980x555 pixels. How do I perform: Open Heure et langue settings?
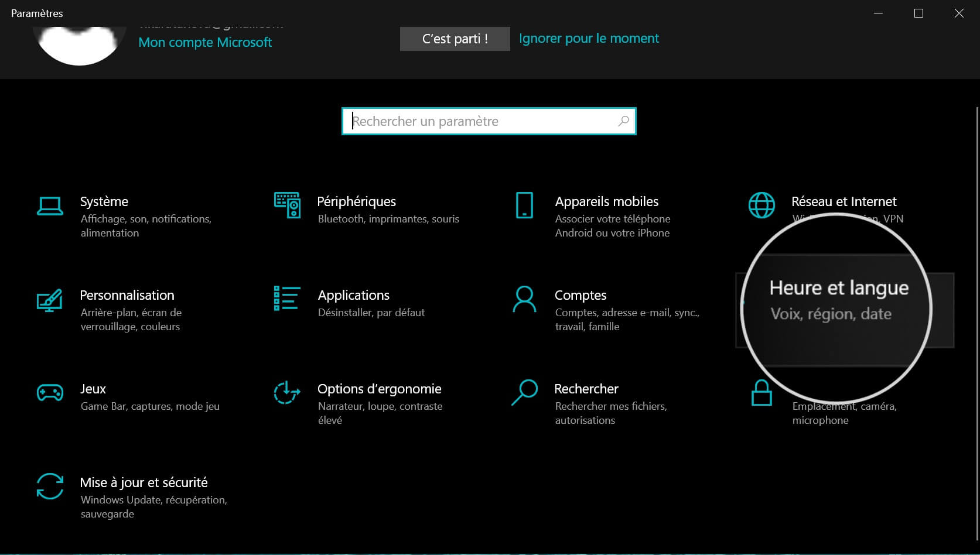[839, 288]
